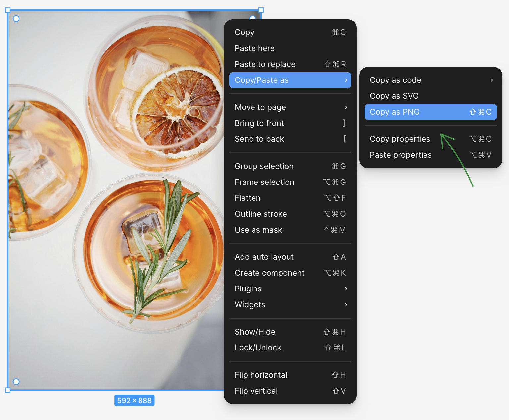Toggle Show/Hide for the selection
This screenshot has height=420, width=509.
pyautogui.click(x=290, y=332)
